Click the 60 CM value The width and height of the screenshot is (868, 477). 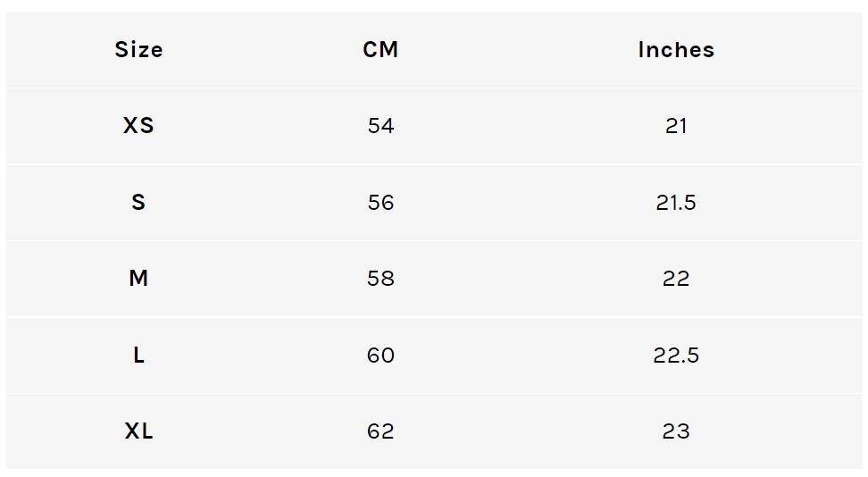380,356
